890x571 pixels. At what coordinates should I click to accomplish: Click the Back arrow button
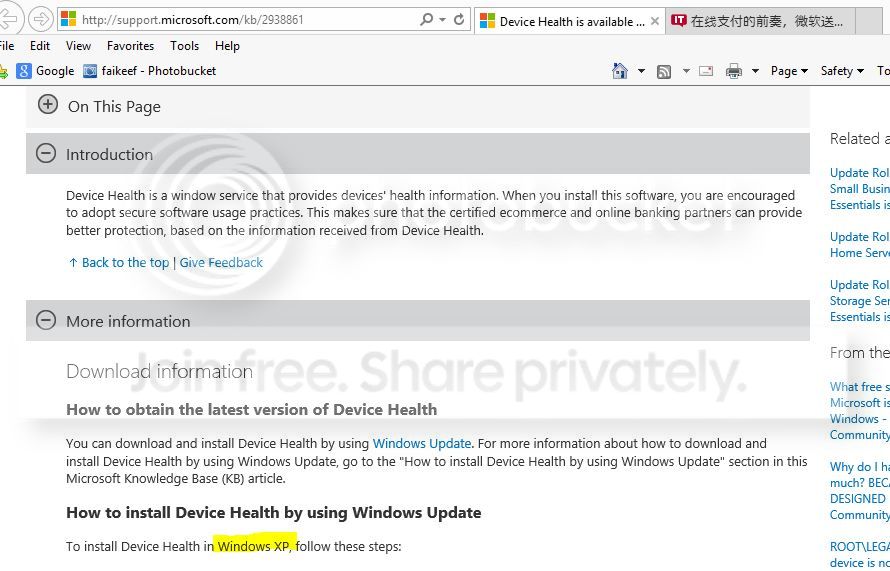9,19
